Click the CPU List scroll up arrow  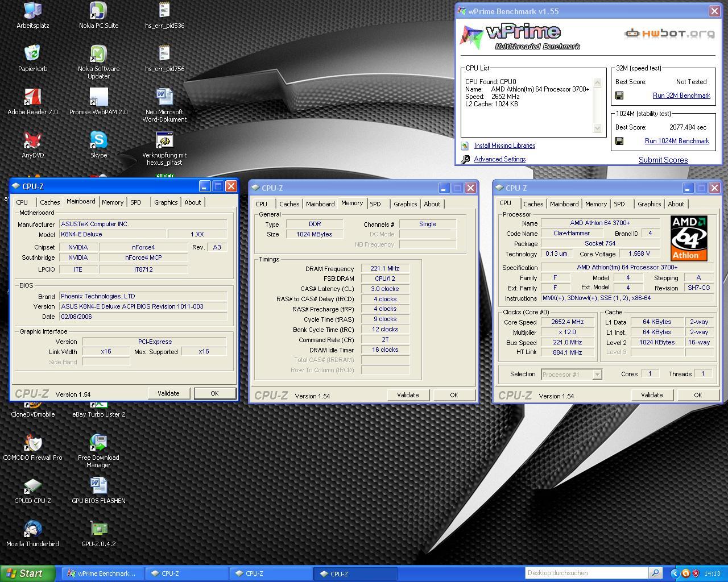[597, 83]
